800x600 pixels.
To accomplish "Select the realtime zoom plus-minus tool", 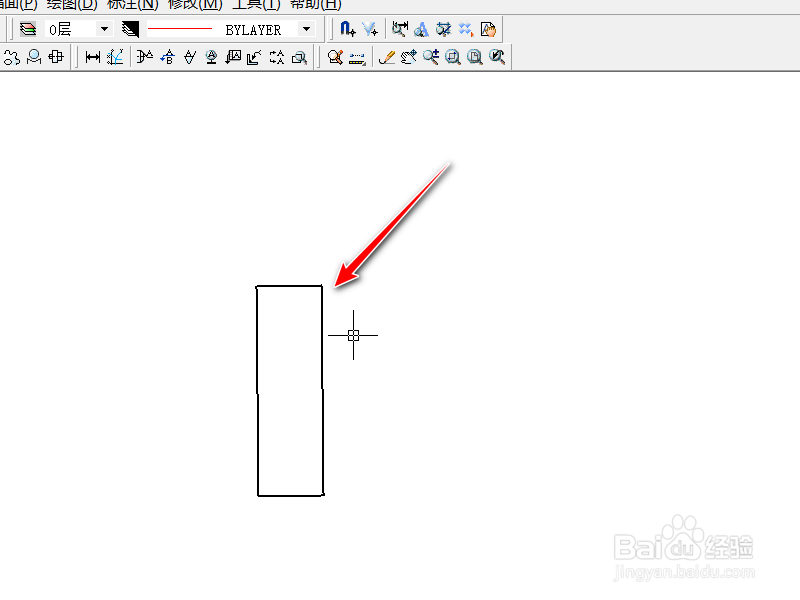I will coord(431,57).
